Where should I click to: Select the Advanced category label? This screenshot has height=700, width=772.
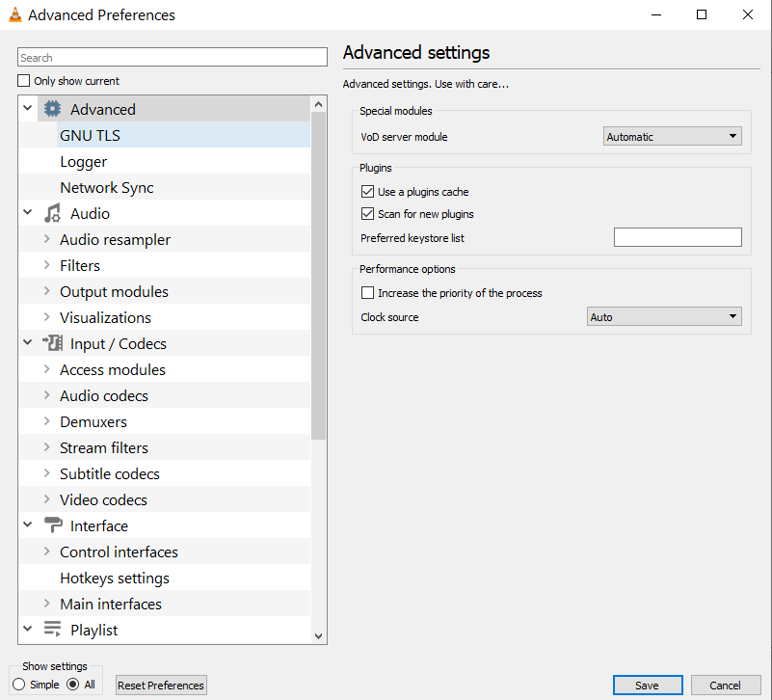[103, 109]
